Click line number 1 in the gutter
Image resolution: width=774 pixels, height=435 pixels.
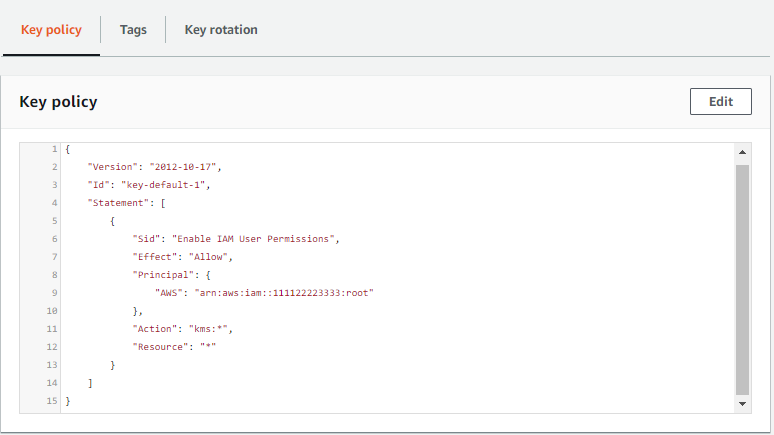click(54, 149)
